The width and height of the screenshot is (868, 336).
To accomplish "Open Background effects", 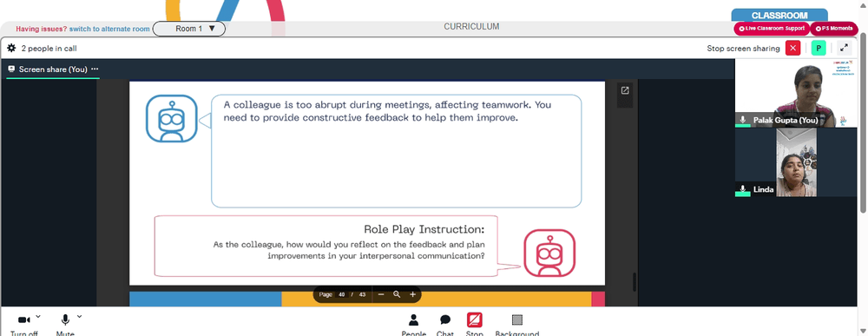I will (517, 324).
